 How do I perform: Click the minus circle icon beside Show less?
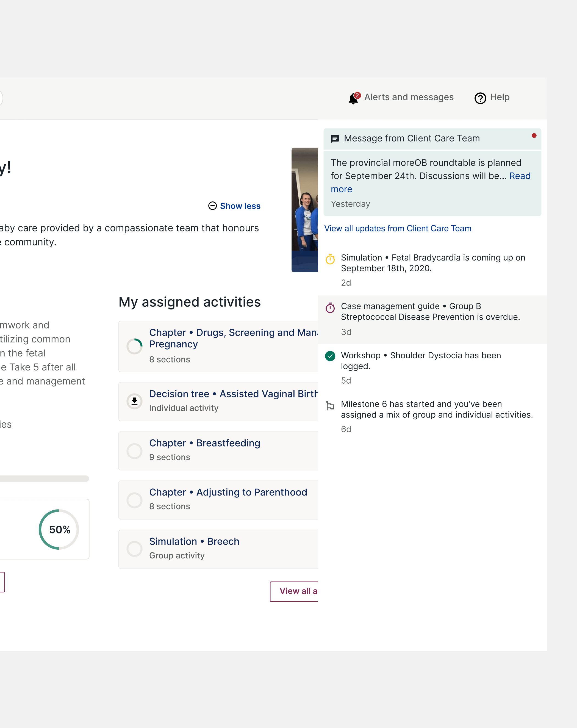point(212,206)
